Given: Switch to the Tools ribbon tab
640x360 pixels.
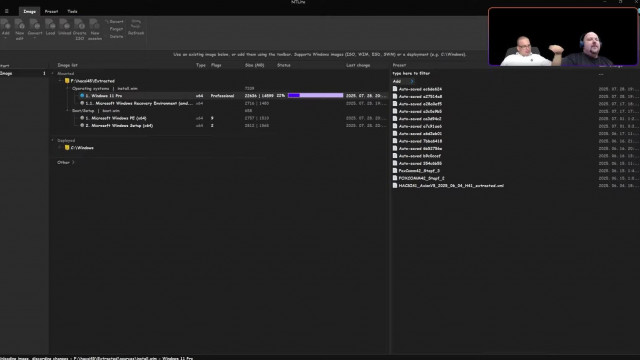Looking at the screenshot, I should point(72,11).
